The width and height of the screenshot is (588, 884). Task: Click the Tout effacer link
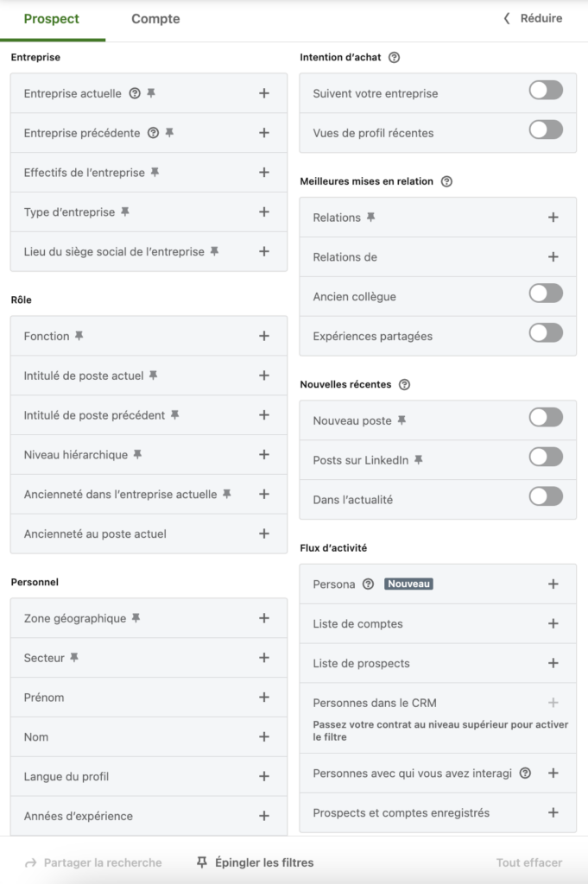click(530, 862)
